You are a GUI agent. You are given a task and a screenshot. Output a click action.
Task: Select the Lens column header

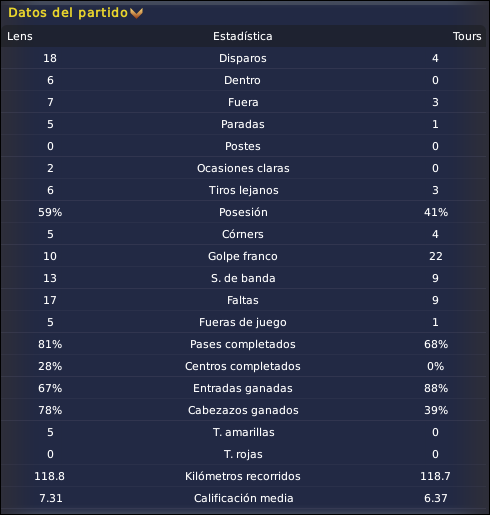point(20,36)
